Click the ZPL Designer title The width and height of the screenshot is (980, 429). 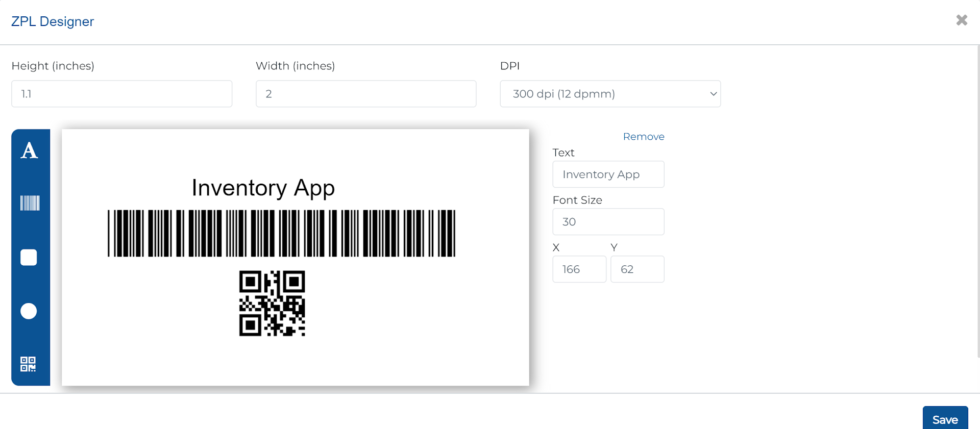click(x=53, y=21)
